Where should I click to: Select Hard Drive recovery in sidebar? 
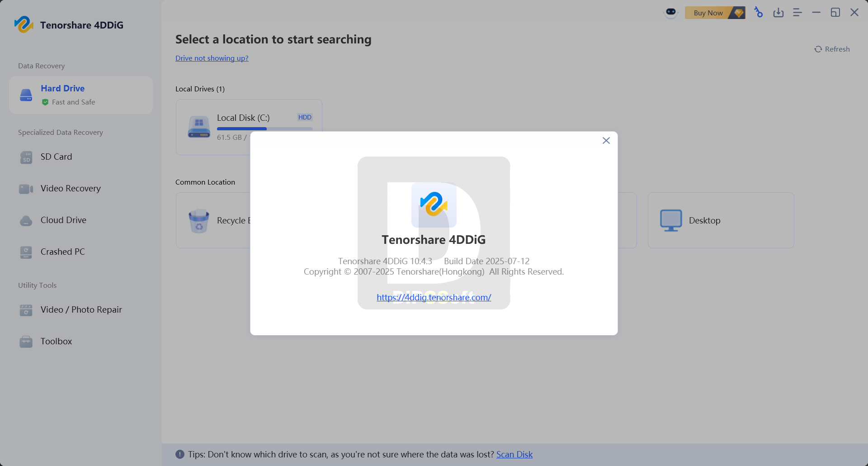point(81,95)
